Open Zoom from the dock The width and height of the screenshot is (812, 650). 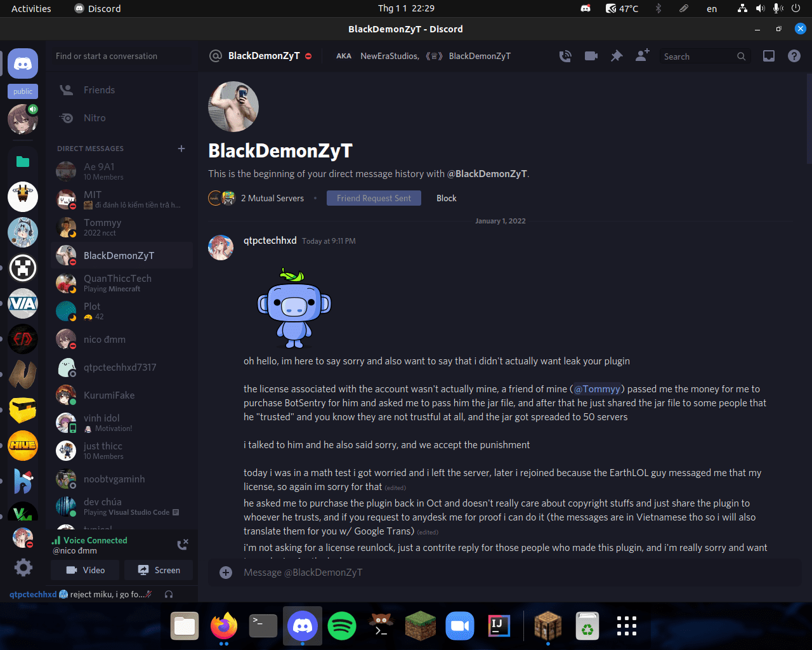(x=460, y=627)
